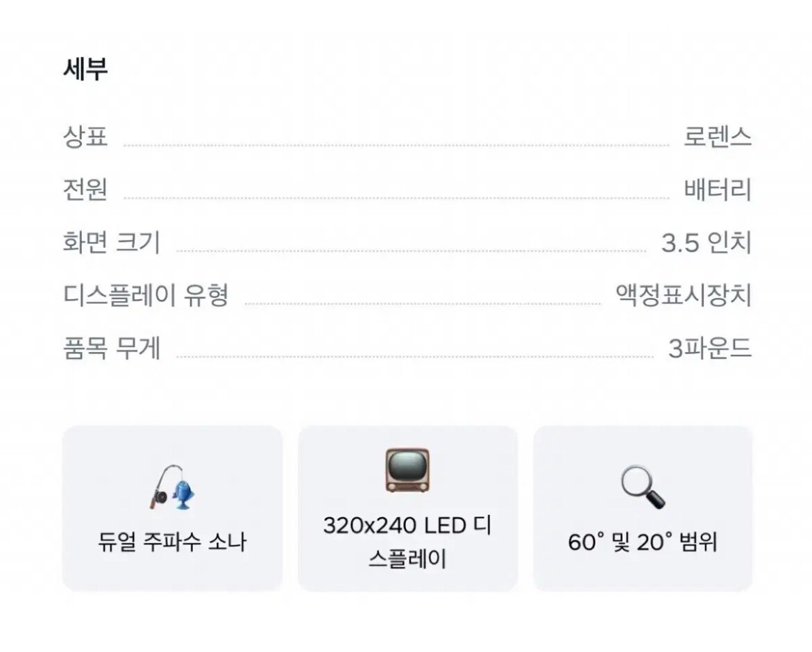This screenshot has height=652, width=812.
Task: Click the 60° 및 20° 범위 text
Action: coord(643,542)
